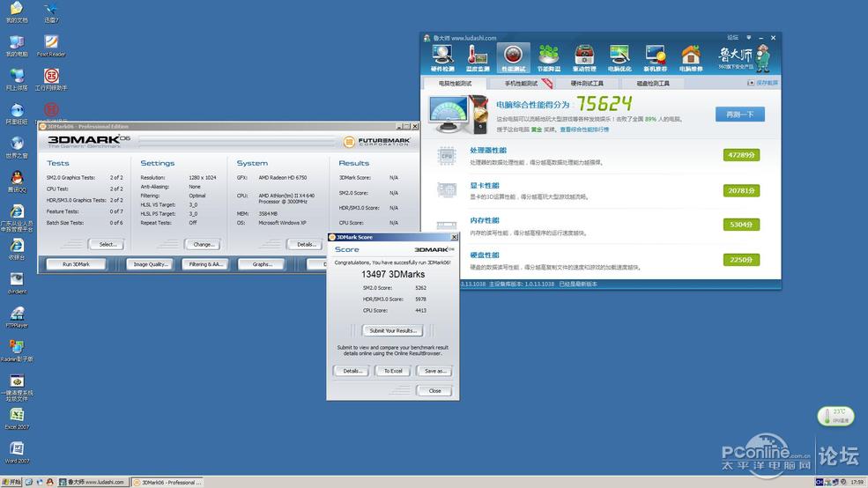
Task: Click the taskbar clock showing 17:59
Action: tap(857, 482)
